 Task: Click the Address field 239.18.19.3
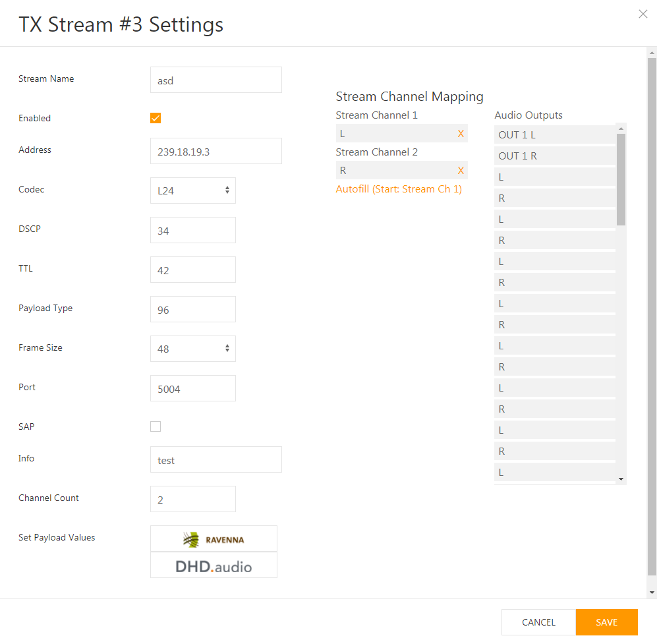click(x=215, y=151)
